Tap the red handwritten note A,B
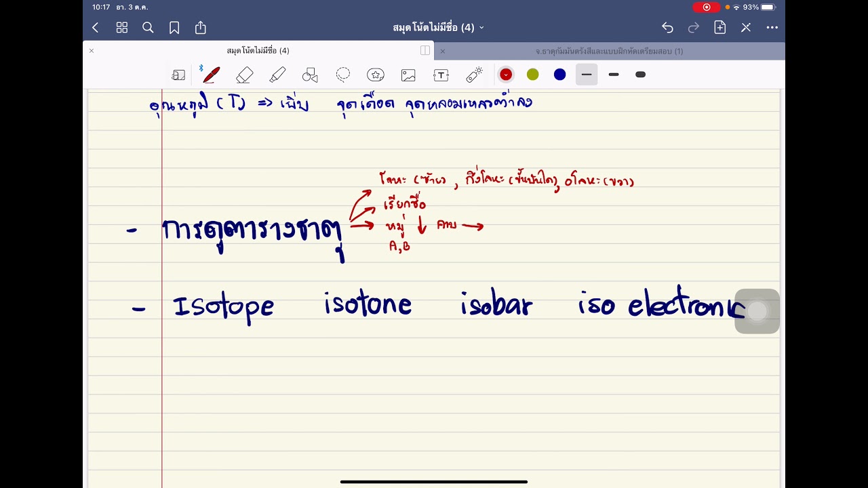The height and width of the screenshot is (488, 868). coord(399,247)
